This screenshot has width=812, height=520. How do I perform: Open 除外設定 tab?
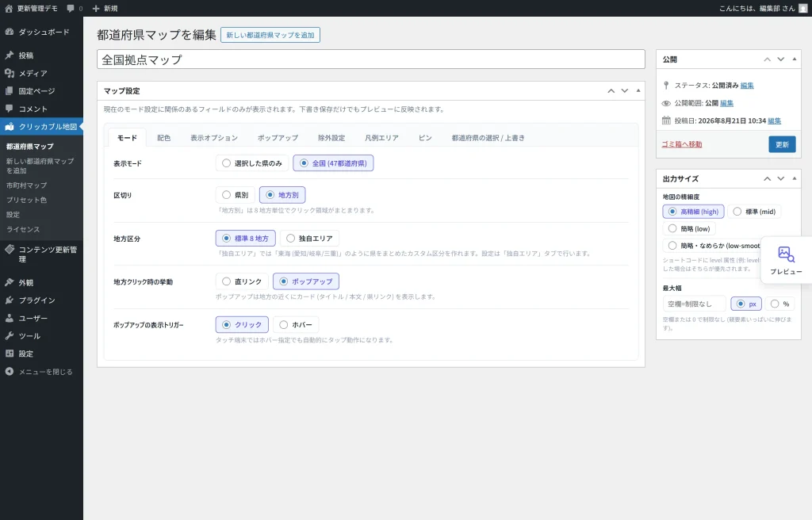pos(331,138)
